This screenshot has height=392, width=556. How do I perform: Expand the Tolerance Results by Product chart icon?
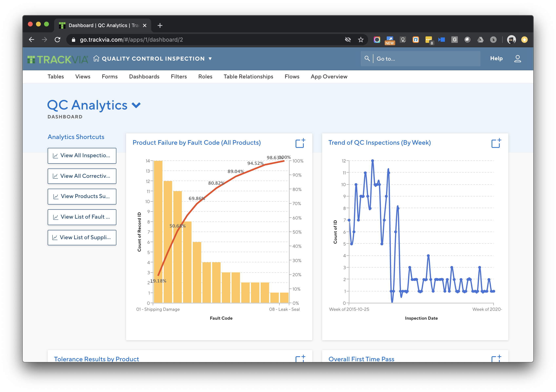[x=300, y=359]
